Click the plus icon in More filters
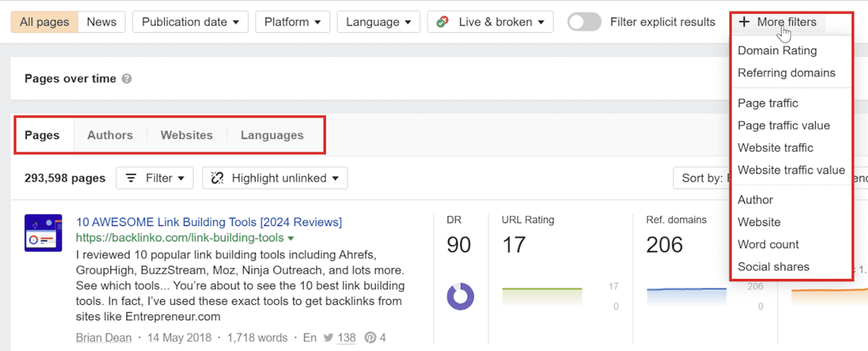This screenshot has height=351, width=868. click(x=744, y=22)
